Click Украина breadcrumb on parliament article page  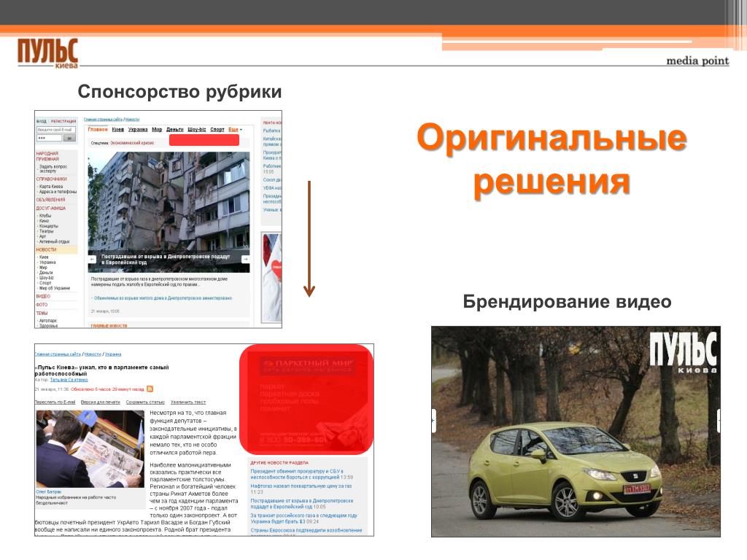(x=113, y=354)
